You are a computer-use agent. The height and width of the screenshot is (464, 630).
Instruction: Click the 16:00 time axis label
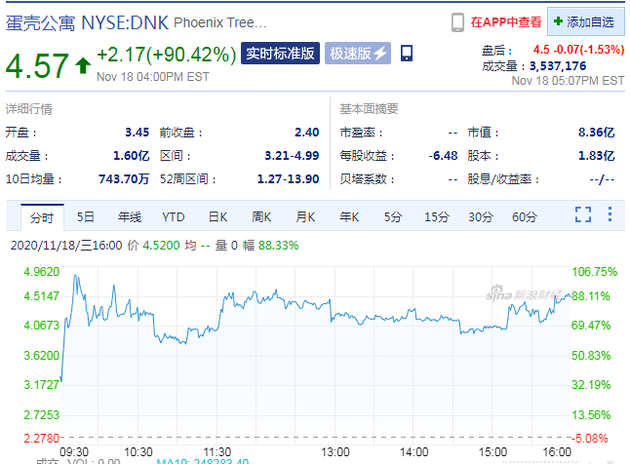point(557,452)
